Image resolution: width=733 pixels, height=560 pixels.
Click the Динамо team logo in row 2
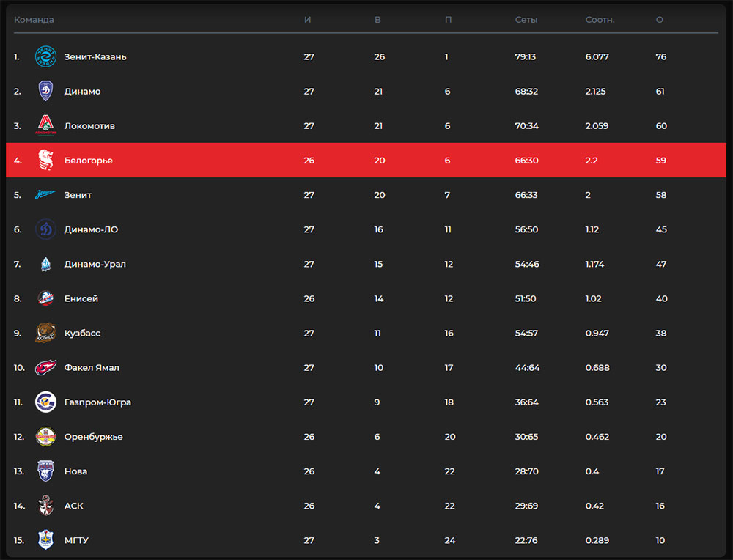point(45,91)
